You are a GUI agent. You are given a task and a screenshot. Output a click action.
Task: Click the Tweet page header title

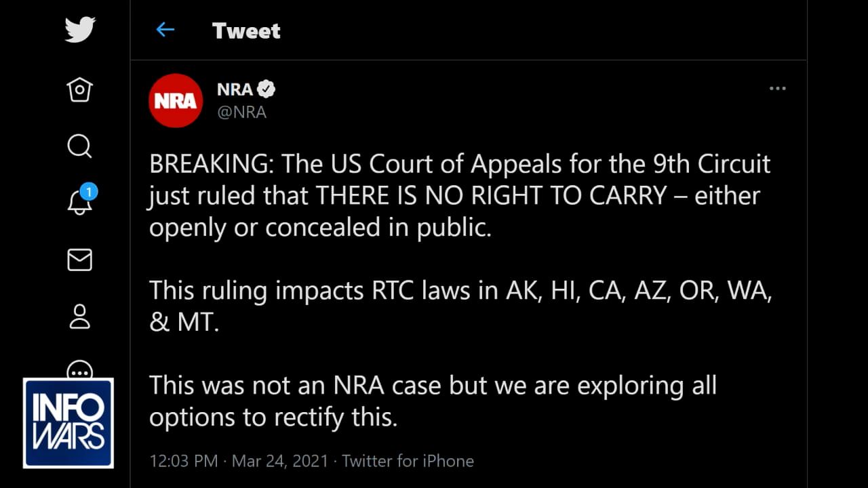(246, 30)
